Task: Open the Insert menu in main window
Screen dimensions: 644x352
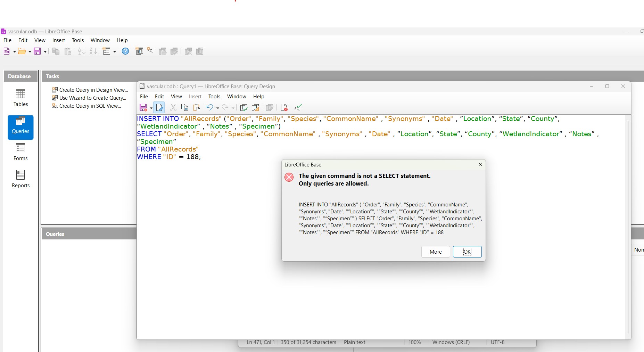Action: click(58, 40)
